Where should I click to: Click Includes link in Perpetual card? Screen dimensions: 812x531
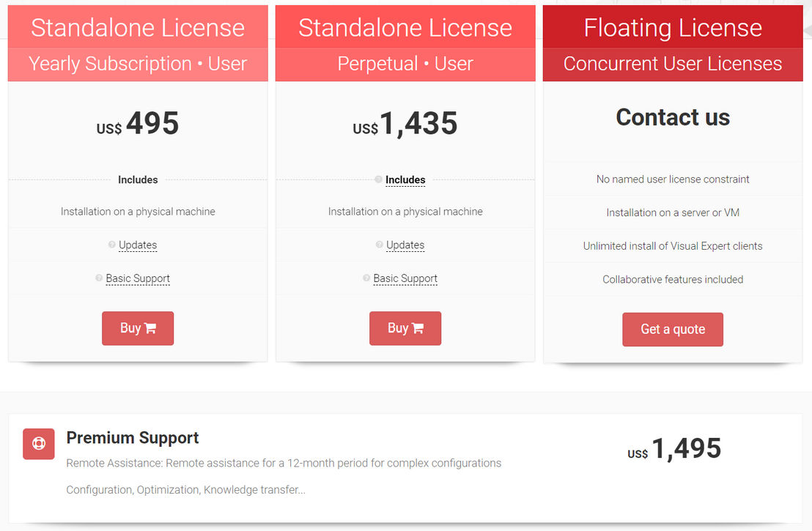tap(405, 179)
